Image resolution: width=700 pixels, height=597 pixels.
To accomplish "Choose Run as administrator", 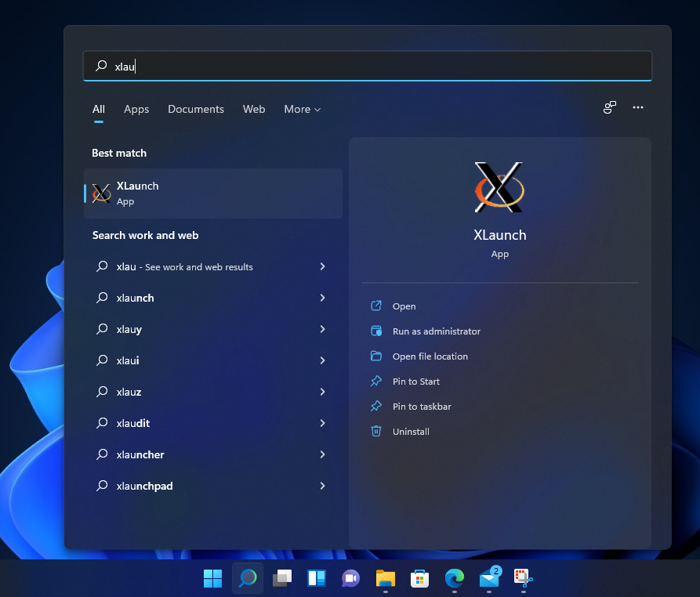I will pyautogui.click(x=437, y=331).
